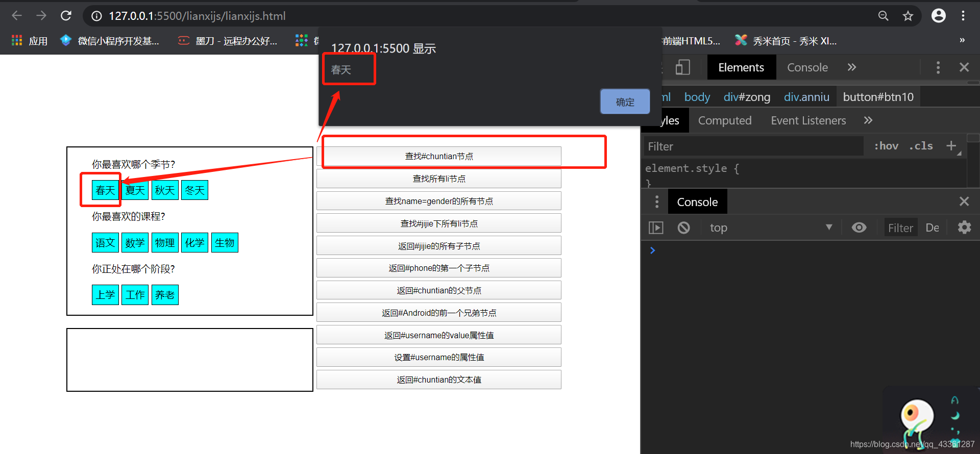Select the 语文 course item
980x454 pixels.
105,243
